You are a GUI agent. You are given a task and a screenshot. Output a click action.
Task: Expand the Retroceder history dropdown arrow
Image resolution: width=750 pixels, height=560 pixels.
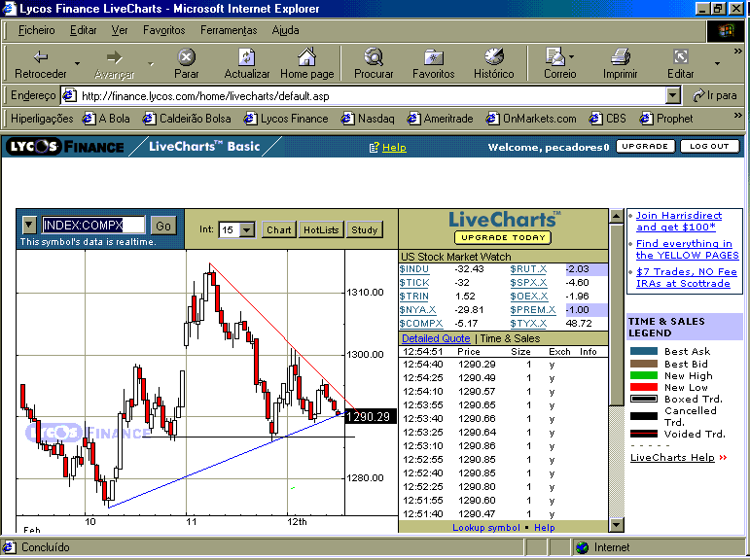(x=77, y=63)
